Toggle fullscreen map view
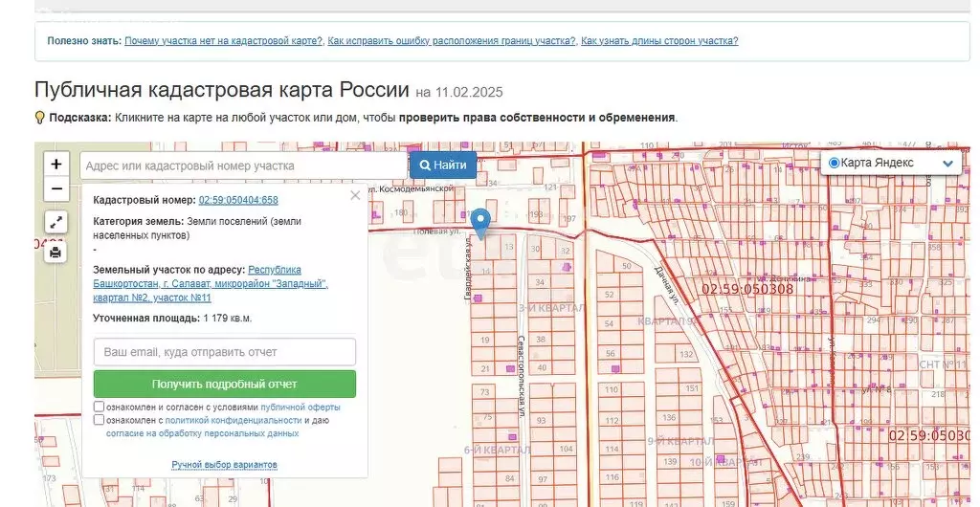Screen dimensions: 980x507 point(56,222)
